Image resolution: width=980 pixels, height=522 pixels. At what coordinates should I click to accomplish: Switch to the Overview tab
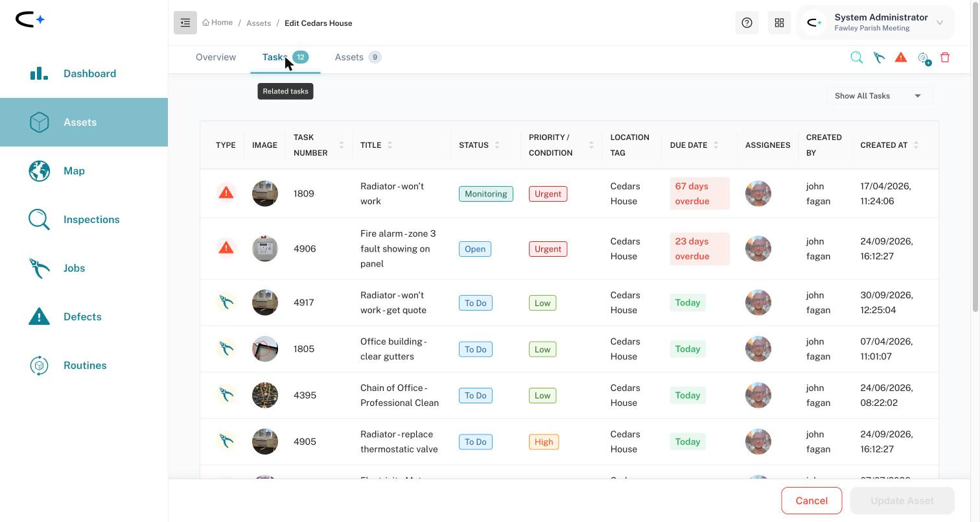click(x=216, y=57)
